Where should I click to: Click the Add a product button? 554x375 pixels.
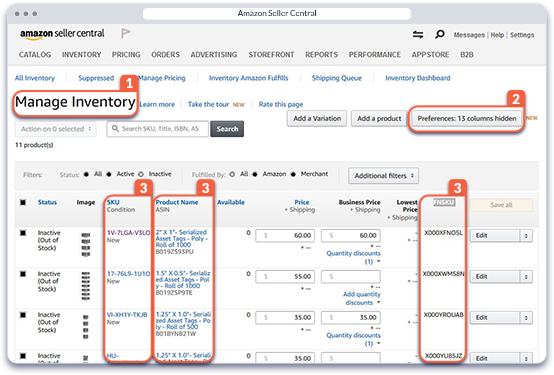coord(379,118)
